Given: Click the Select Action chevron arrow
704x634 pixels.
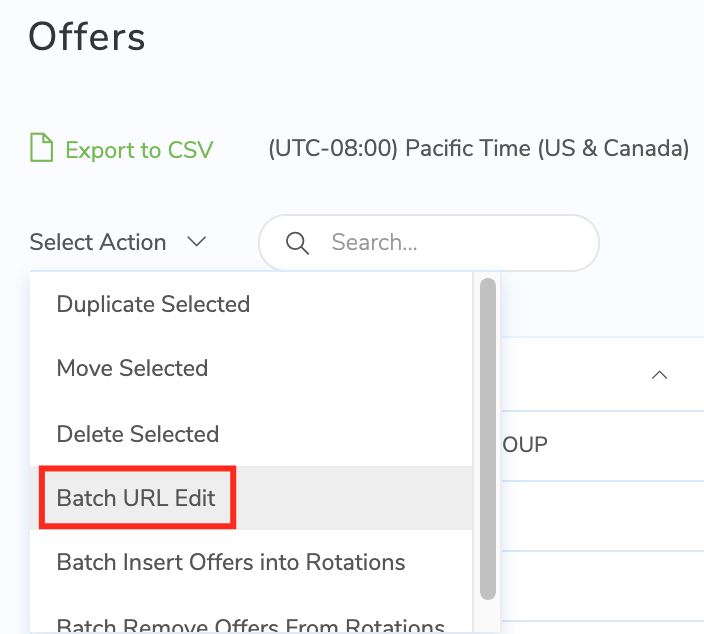Looking at the screenshot, I should [197, 242].
